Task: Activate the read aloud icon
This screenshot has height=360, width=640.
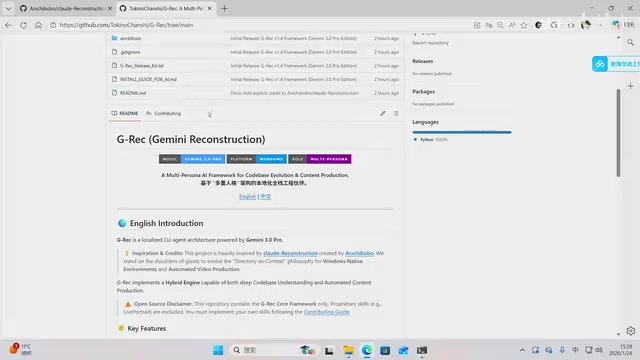Action: pyautogui.click(x=512, y=25)
